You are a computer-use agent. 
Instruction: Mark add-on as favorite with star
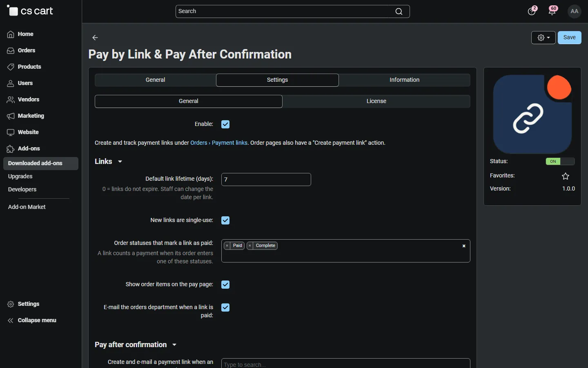[566, 176]
